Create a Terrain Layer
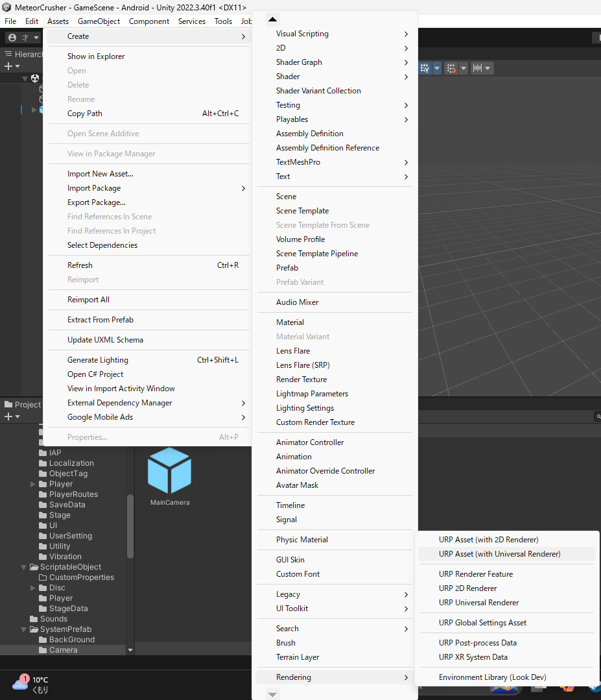Image resolution: width=601 pixels, height=700 pixels. pyautogui.click(x=335, y=657)
